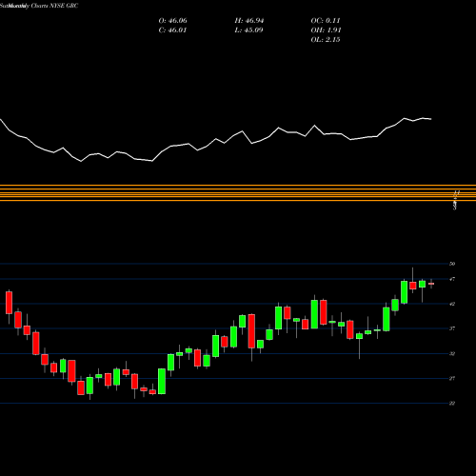Click the 'Charts NYSE GRC' chart title
Image resolution: width=476 pixels, height=476 pixels.
pyautogui.click(x=54, y=6)
